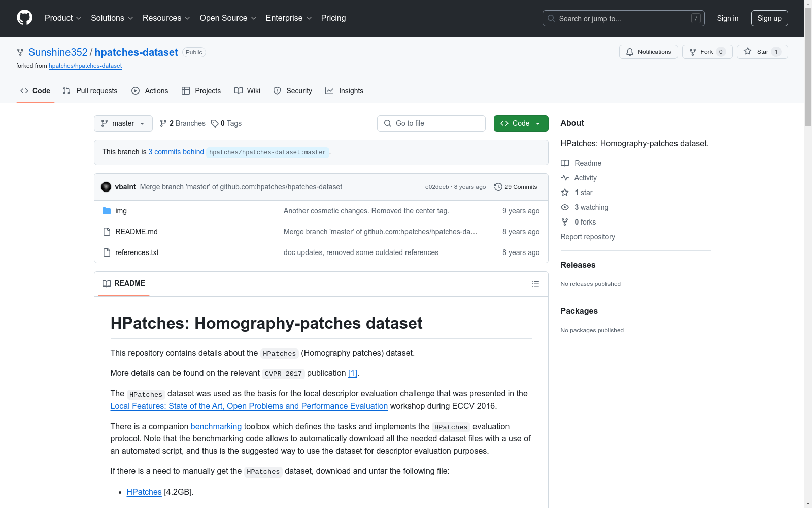Click Sign in
Viewport: 812px width, 508px height.
[x=728, y=18]
